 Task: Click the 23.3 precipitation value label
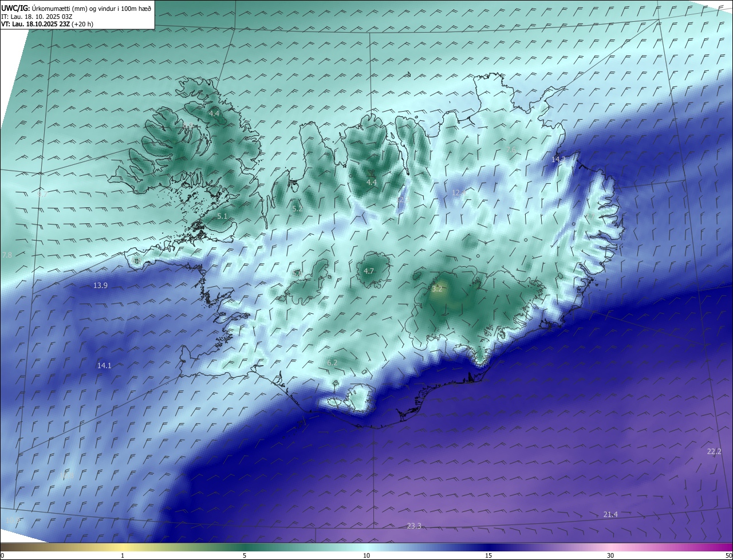coord(414,526)
